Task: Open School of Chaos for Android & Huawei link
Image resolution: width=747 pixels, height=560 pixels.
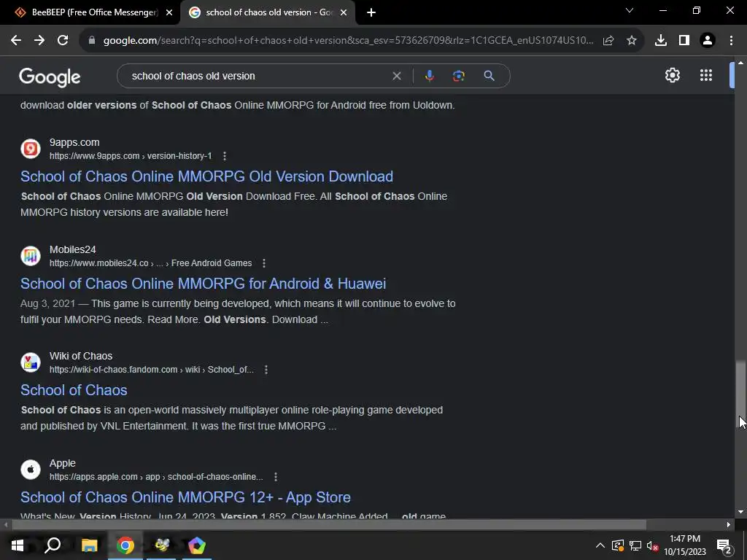Action: [203, 284]
